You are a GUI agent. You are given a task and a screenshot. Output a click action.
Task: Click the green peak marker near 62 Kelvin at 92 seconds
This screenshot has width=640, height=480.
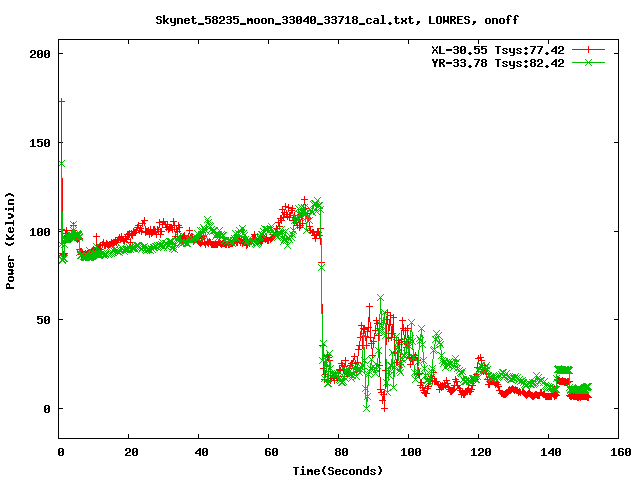pyautogui.click(x=380, y=298)
